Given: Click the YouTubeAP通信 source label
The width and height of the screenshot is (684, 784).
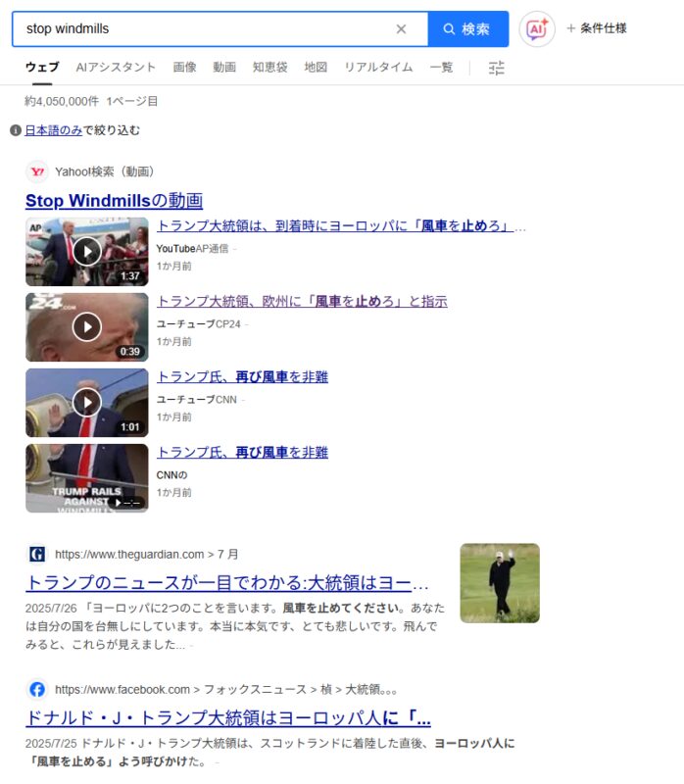Looking at the screenshot, I should [x=192, y=249].
